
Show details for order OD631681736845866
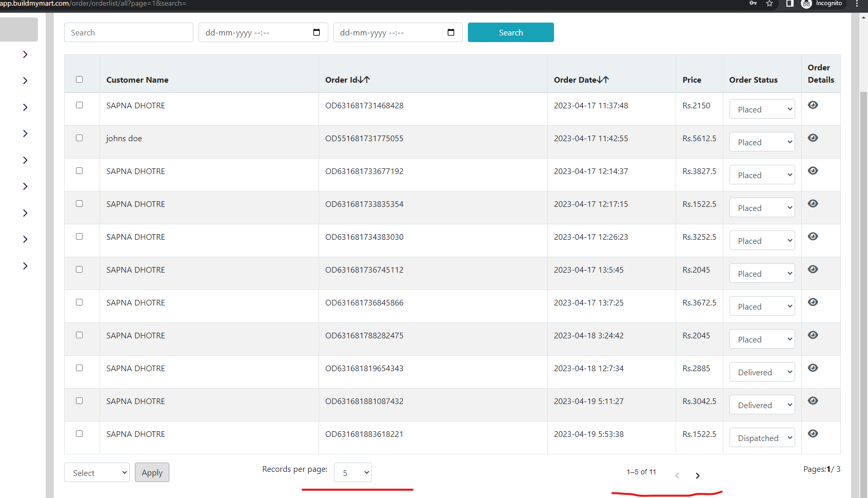tap(813, 302)
